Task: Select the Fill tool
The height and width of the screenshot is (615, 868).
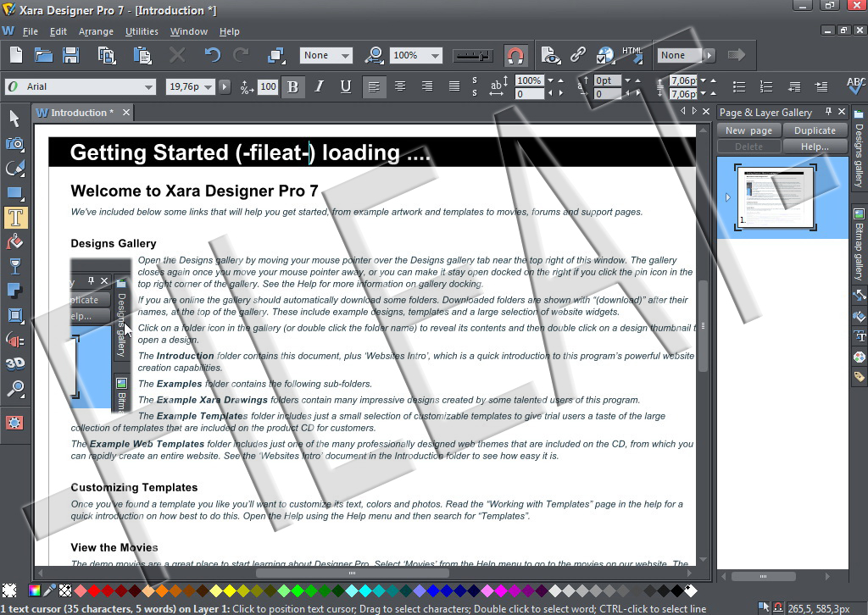Action: point(15,241)
